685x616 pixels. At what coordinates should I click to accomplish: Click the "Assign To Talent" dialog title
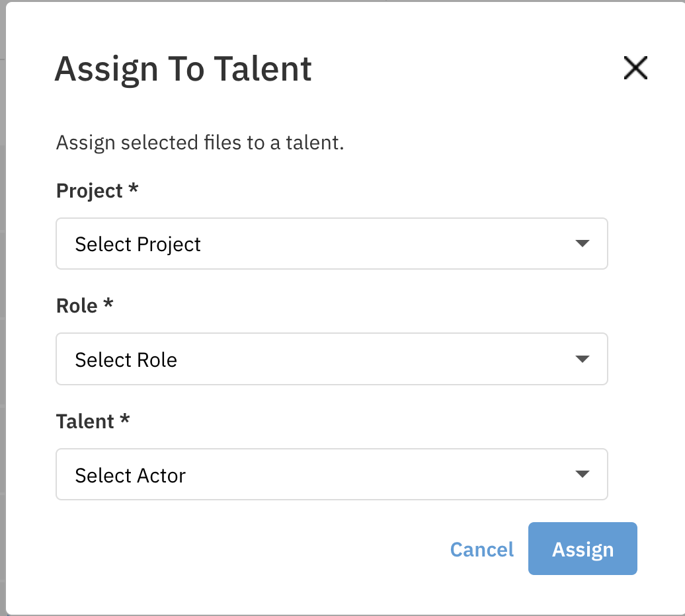[183, 69]
